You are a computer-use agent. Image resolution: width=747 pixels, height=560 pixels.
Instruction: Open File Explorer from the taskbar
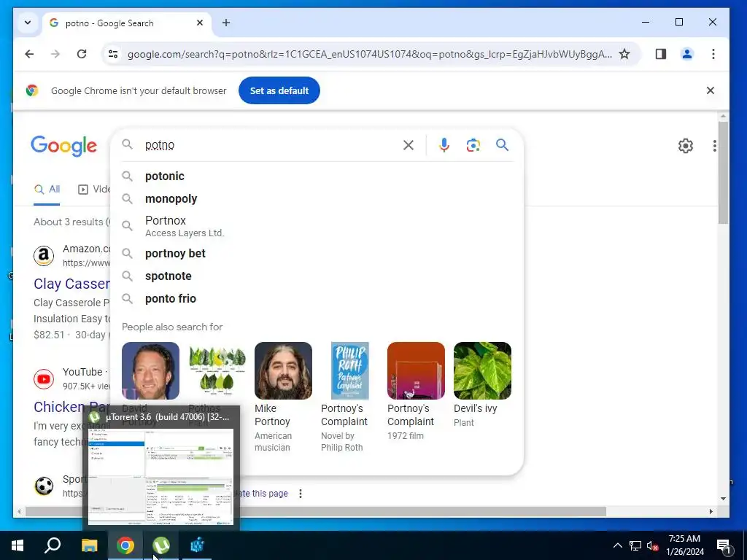click(89, 545)
